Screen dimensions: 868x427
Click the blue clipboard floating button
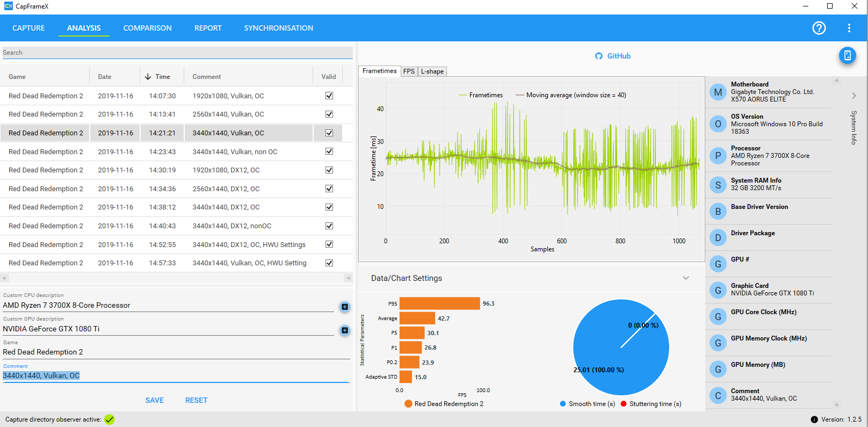point(847,55)
